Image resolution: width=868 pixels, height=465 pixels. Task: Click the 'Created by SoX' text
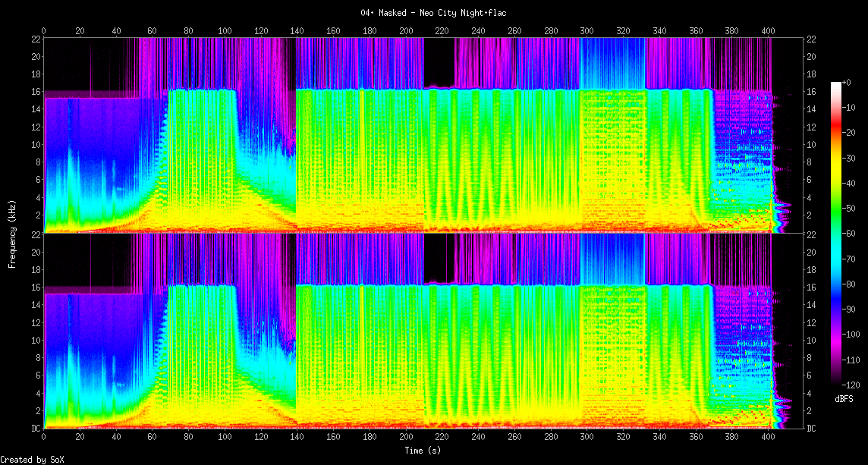[28, 459]
